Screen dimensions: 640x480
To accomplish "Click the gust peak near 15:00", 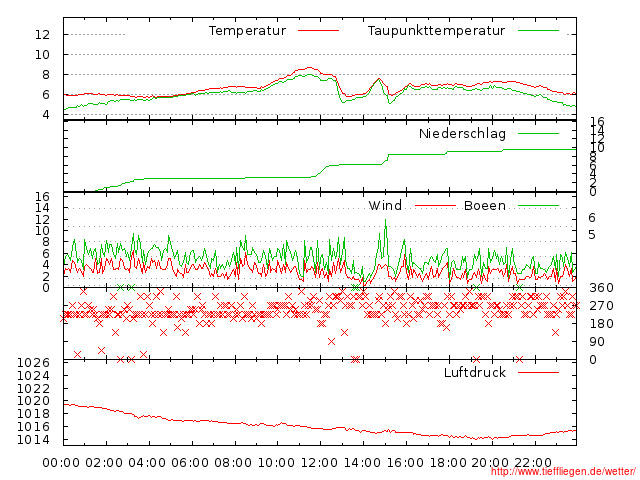I will tap(385, 220).
